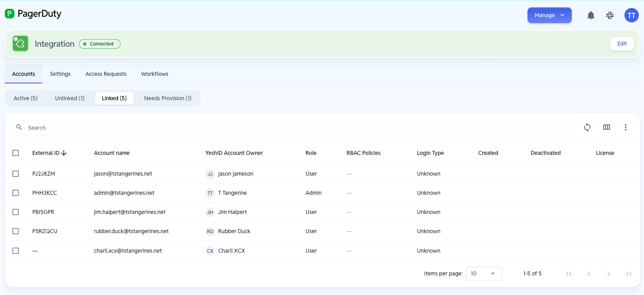Focus the Search input field
This screenshot has height=295, width=644.
click(294, 127)
